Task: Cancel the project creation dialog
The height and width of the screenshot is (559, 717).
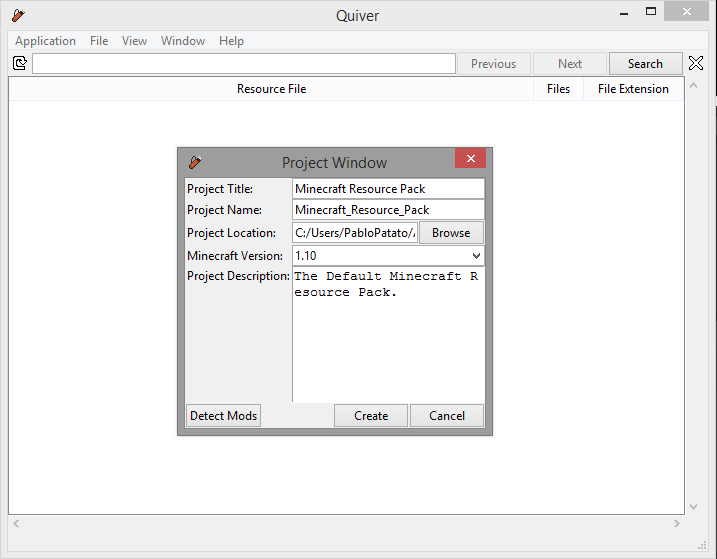Action: tap(447, 415)
